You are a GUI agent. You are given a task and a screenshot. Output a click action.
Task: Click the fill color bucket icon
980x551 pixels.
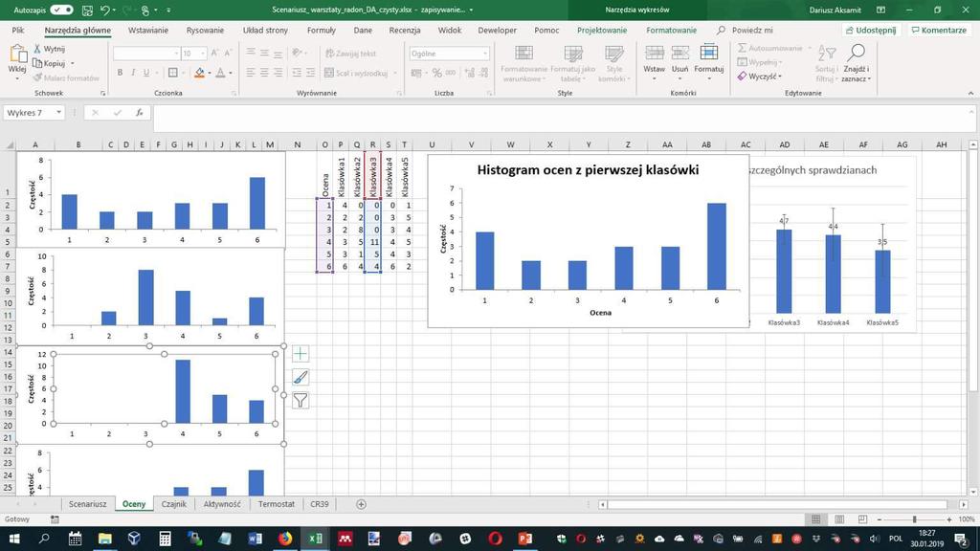pyautogui.click(x=199, y=73)
